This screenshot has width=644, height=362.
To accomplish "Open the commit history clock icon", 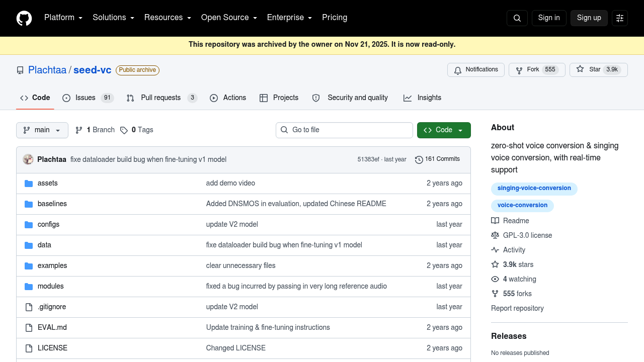I will pos(419,159).
